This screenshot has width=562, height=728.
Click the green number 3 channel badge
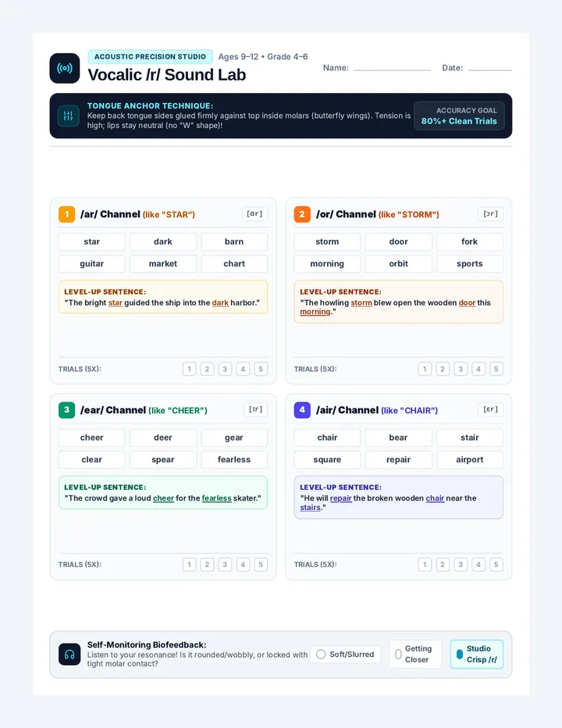point(67,410)
